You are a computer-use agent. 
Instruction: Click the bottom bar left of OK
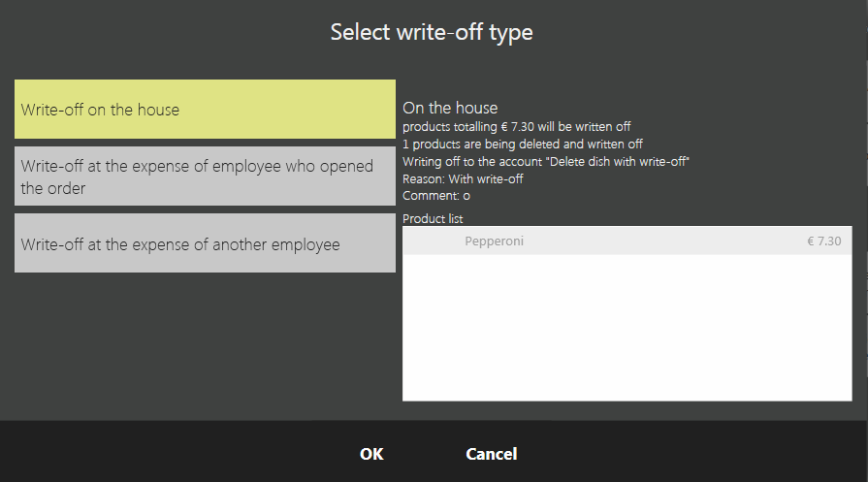click(175, 454)
